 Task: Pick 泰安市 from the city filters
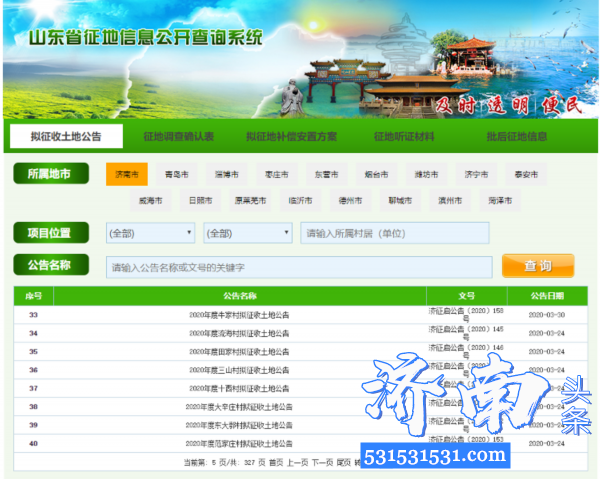(526, 174)
